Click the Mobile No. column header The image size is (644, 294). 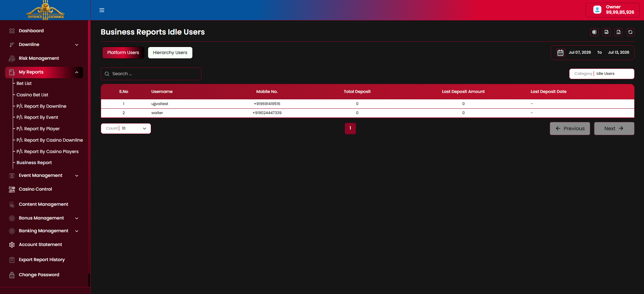(267, 92)
